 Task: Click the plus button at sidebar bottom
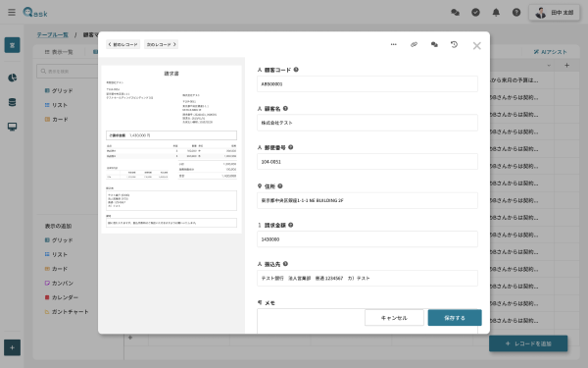(x=12, y=347)
